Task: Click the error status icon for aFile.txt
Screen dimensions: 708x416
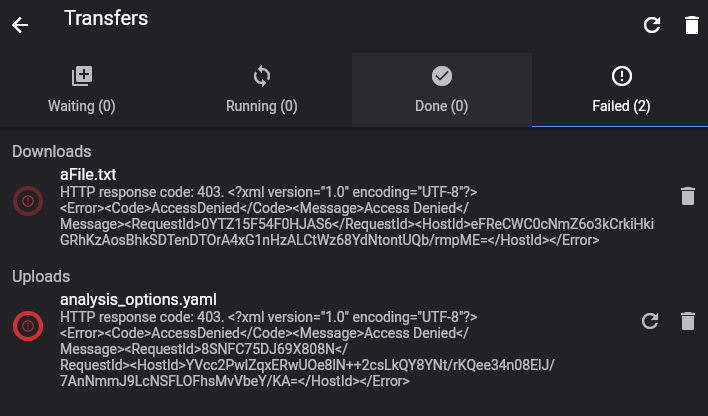Action: click(28, 201)
